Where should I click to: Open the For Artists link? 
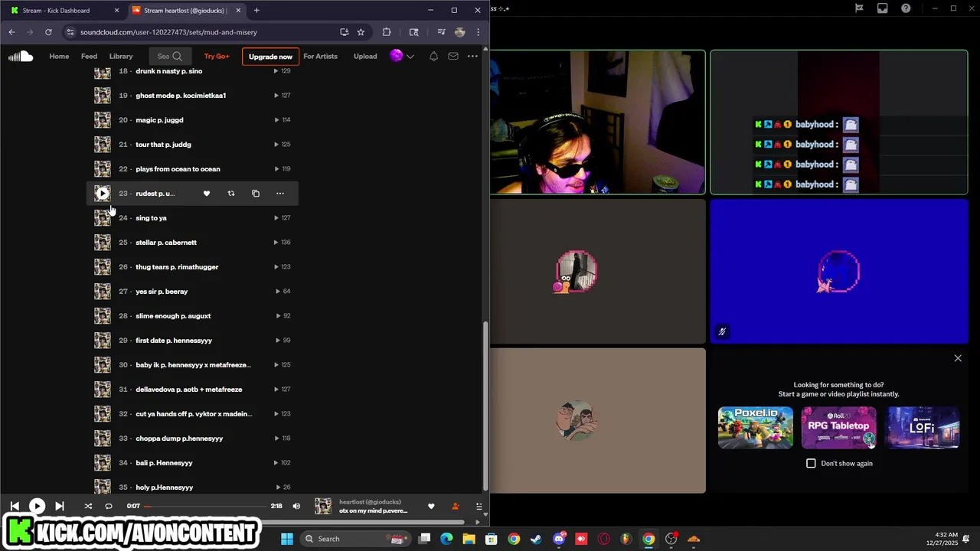pos(320,56)
